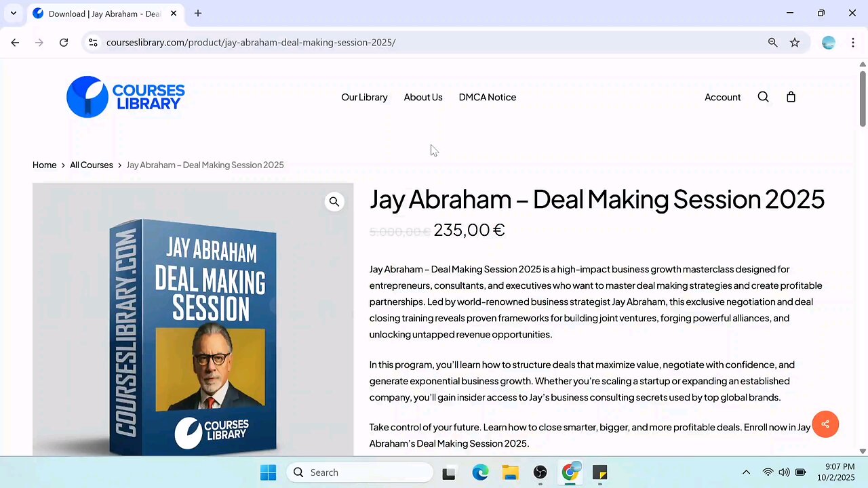Bookmark this page with star icon
868x488 pixels.
pos(795,42)
